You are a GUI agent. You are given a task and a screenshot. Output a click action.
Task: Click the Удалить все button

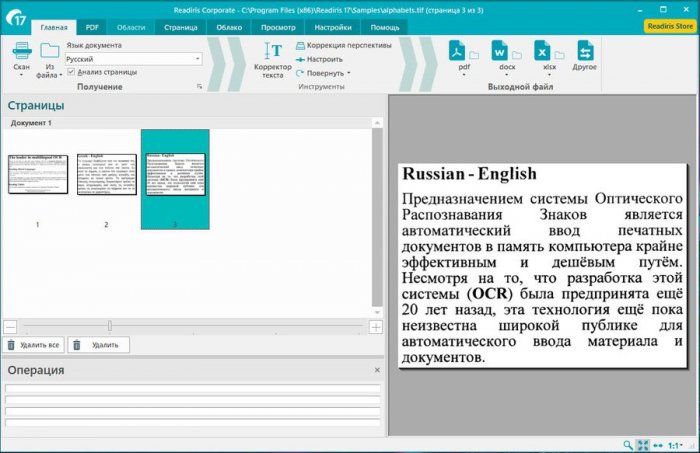coord(34,345)
